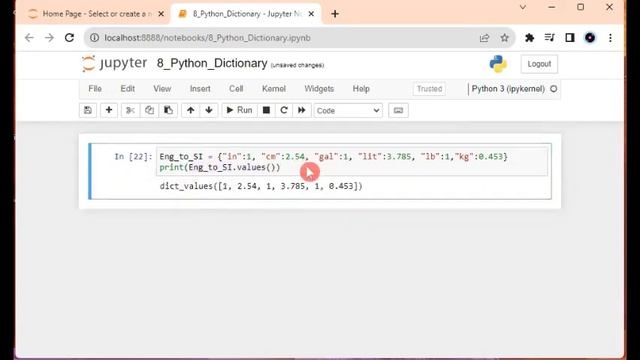
Task: Open the tab search chevron
Action: coord(523,7)
